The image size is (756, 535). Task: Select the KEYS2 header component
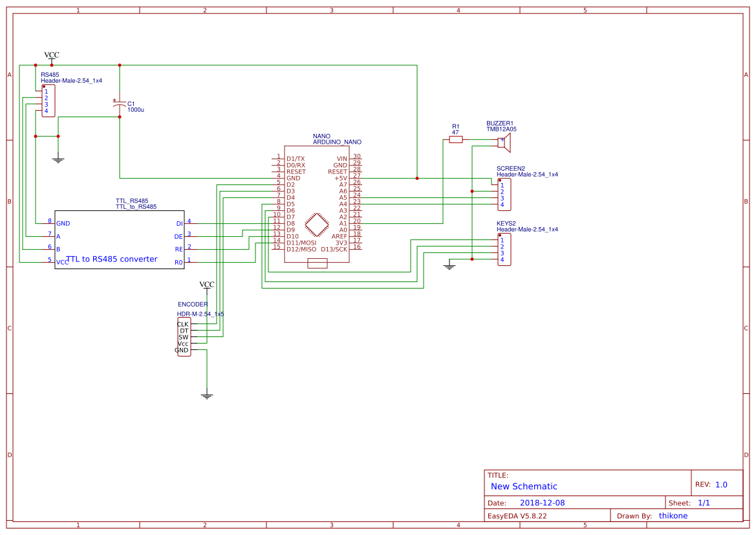pyautogui.click(x=503, y=249)
